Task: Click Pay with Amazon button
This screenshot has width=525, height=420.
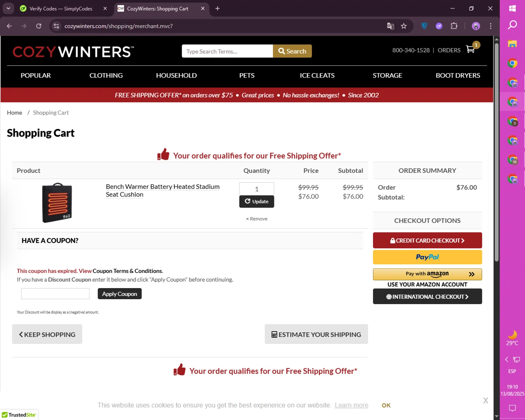Action: (427, 274)
